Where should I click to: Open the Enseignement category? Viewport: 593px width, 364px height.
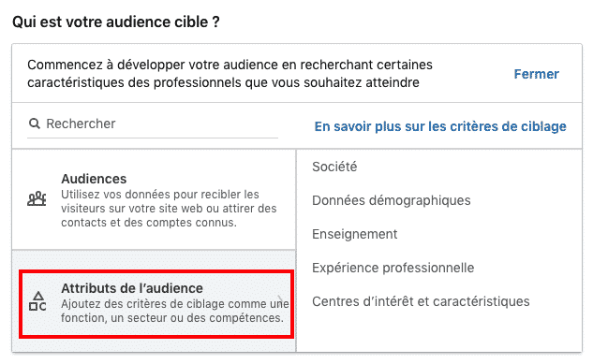tap(354, 234)
